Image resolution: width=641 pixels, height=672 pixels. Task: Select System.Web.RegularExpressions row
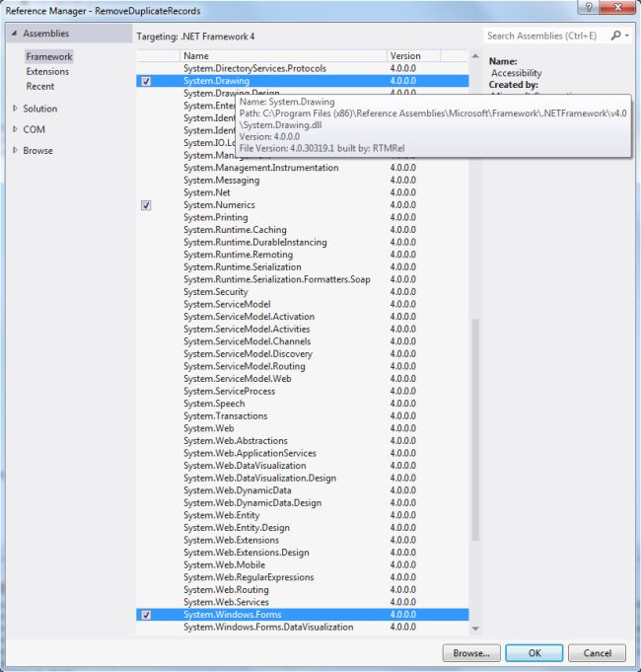pos(303,578)
